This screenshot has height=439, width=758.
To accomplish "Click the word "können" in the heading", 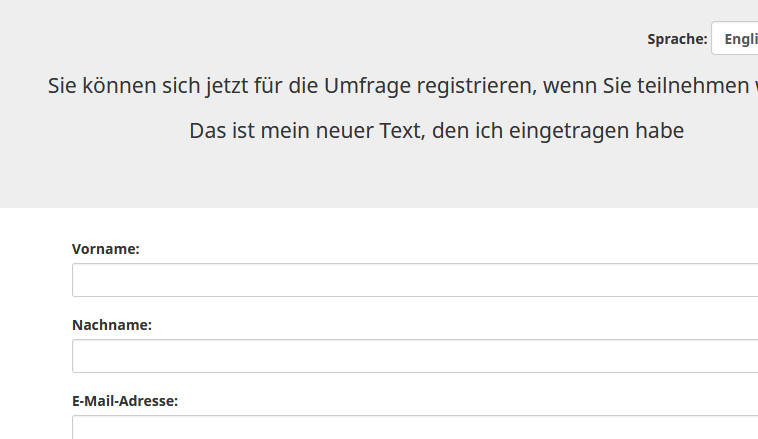I will [117, 85].
